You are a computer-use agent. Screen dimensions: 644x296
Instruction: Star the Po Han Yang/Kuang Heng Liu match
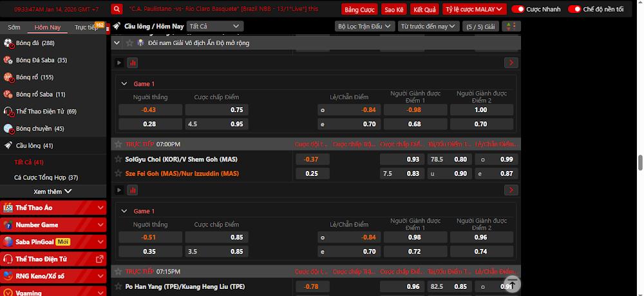(118, 286)
